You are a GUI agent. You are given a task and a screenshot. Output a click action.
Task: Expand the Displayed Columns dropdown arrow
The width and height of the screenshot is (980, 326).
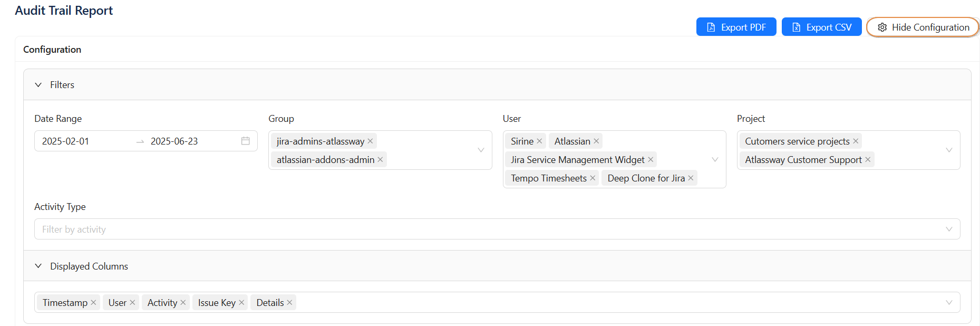[949, 302]
